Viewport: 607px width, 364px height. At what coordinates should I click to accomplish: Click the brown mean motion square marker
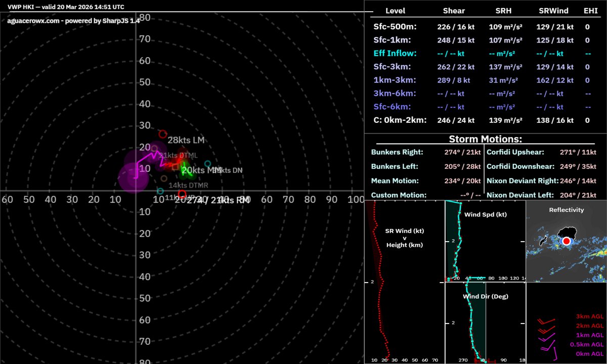175,166
